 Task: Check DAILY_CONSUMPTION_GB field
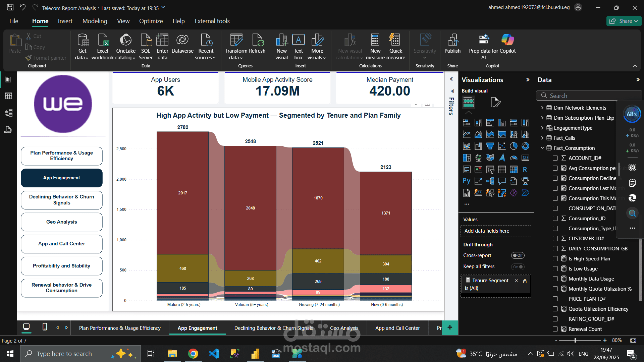(x=555, y=248)
